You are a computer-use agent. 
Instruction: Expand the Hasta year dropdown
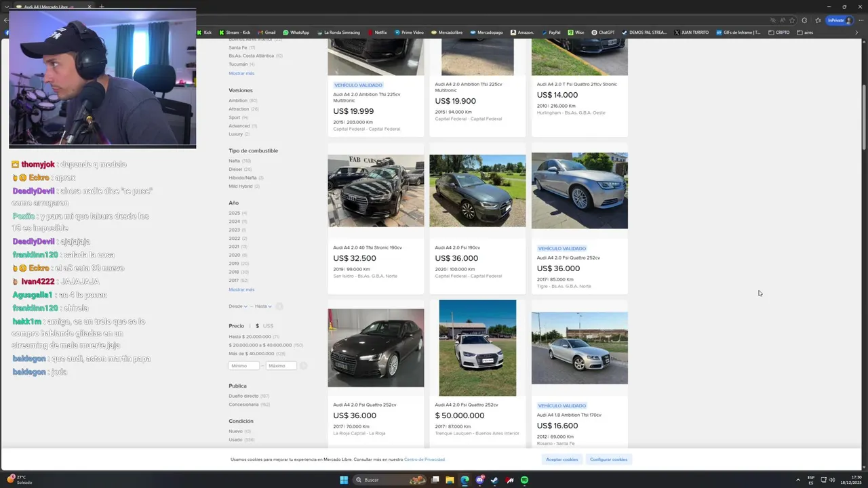click(263, 306)
